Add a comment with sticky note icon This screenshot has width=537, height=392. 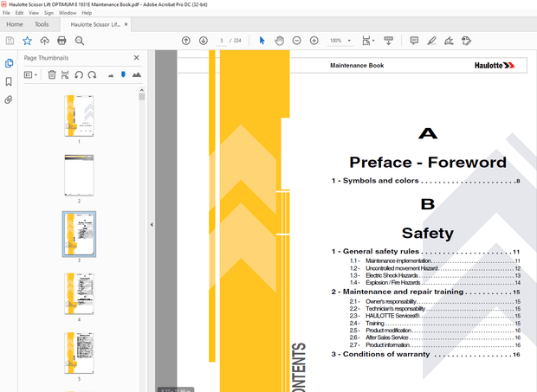tap(414, 41)
